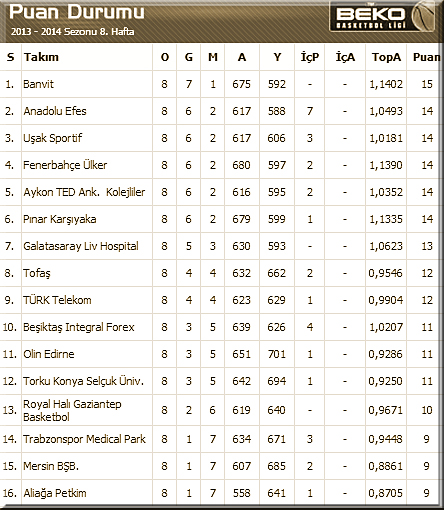
Task: Click Uşak Sportif team name
Action: (x=52, y=138)
